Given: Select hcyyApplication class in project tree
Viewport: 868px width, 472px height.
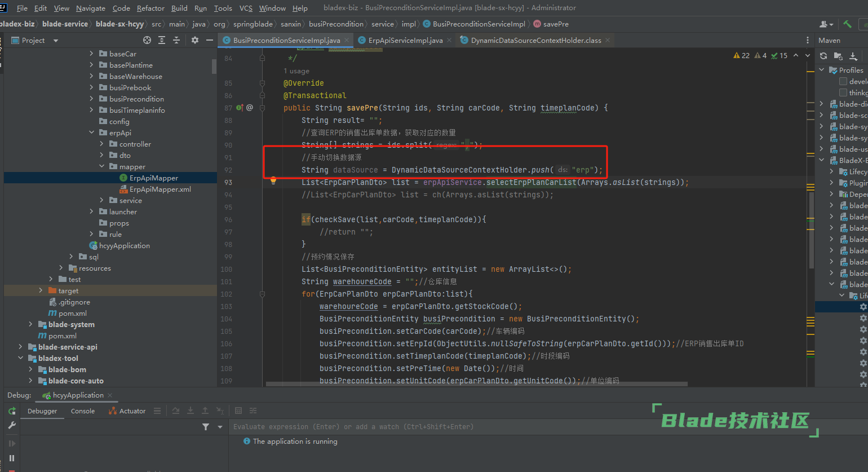Looking at the screenshot, I should (x=119, y=245).
